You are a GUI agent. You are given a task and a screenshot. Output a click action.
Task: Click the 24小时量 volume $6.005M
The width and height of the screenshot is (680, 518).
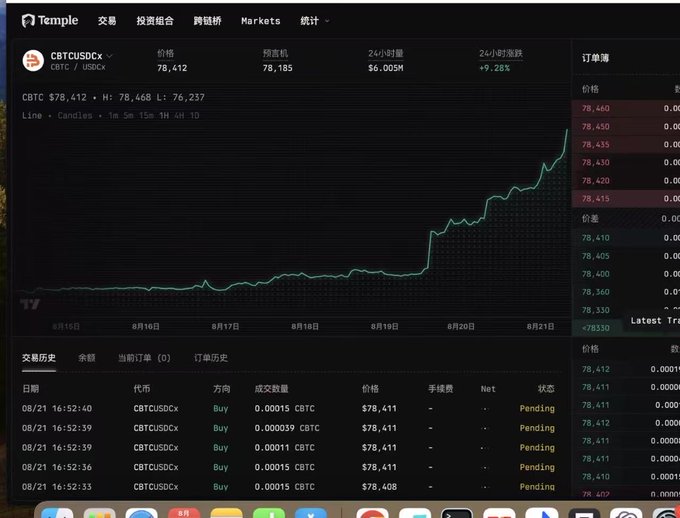click(x=386, y=68)
